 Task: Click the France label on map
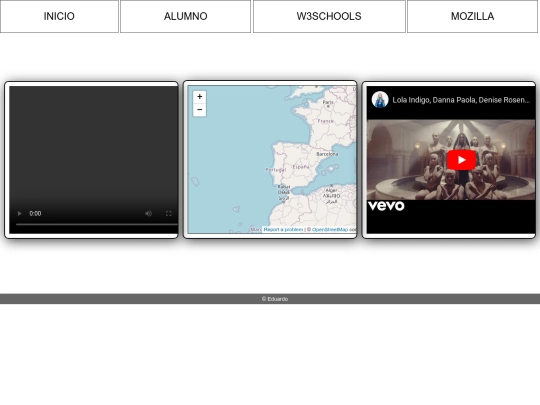[325, 121]
